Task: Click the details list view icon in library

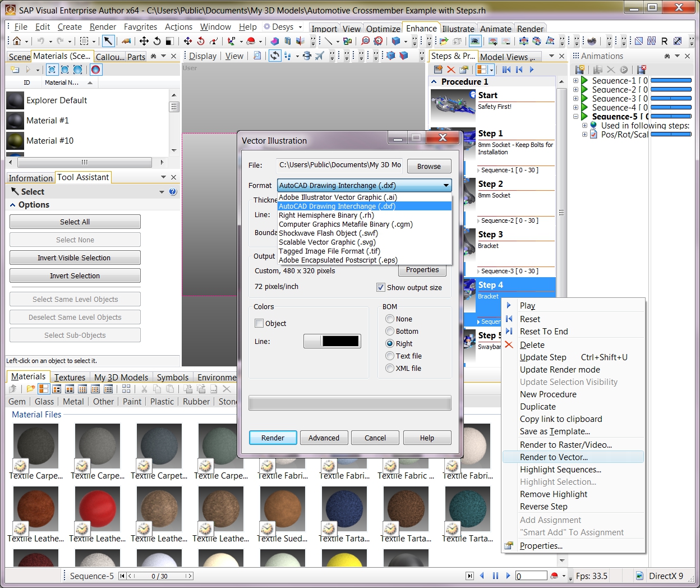Action: click(x=108, y=389)
